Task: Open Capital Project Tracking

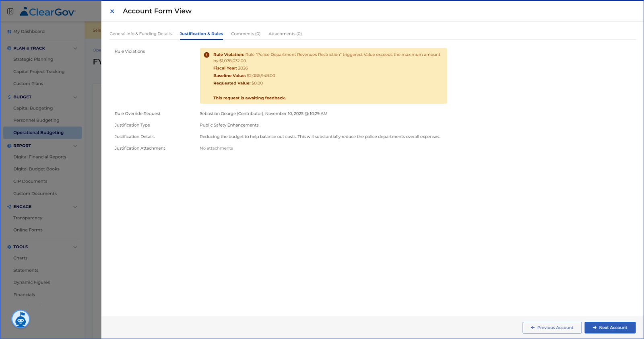Action: click(x=39, y=72)
